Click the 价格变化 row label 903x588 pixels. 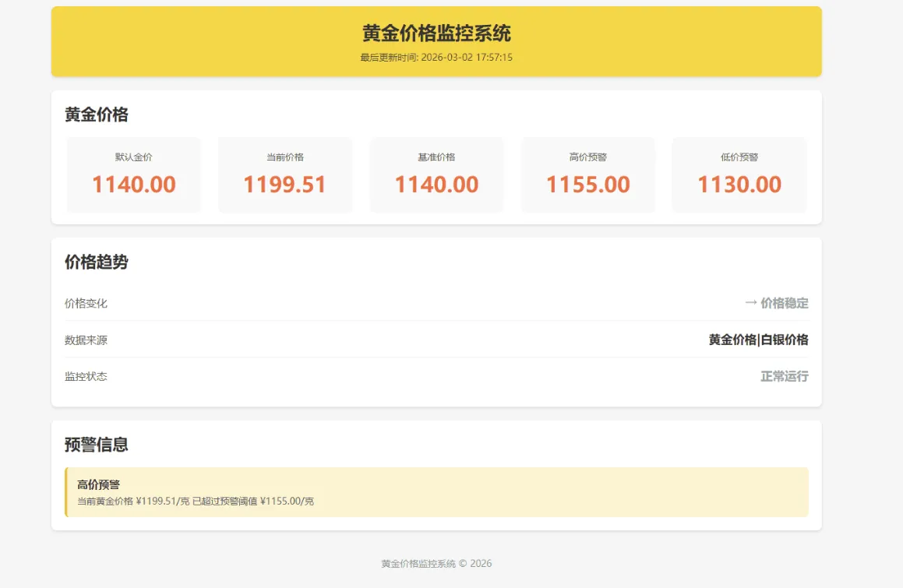(86, 304)
